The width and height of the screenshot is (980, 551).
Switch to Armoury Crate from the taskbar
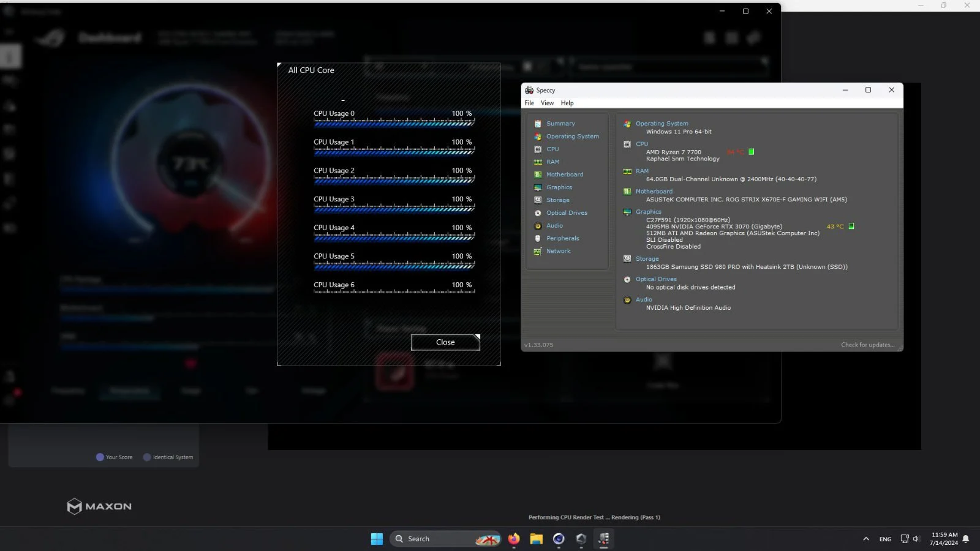[x=581, y=539]
